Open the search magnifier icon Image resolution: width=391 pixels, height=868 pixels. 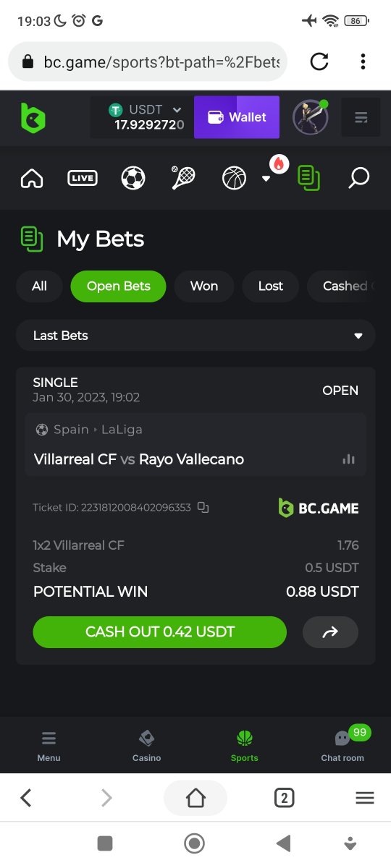pyautogui.click(x=359, y=178)
